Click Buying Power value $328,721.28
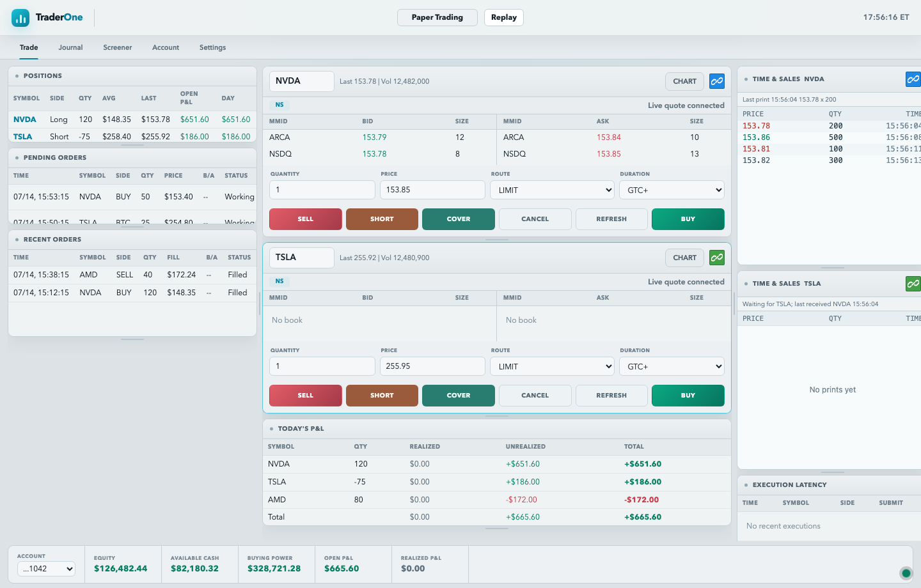 coord(274,569)
